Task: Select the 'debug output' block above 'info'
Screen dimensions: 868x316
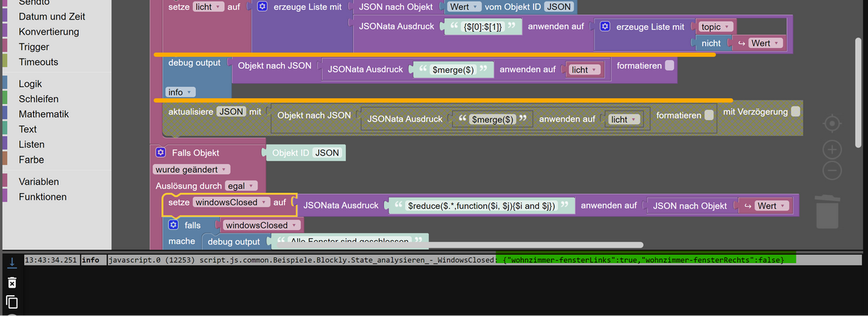Action: coord(194,63)
